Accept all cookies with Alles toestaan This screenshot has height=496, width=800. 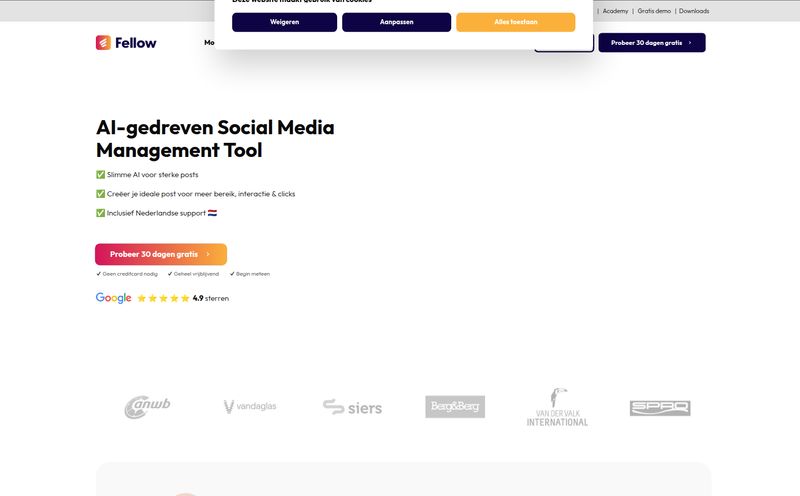point(516,22)
